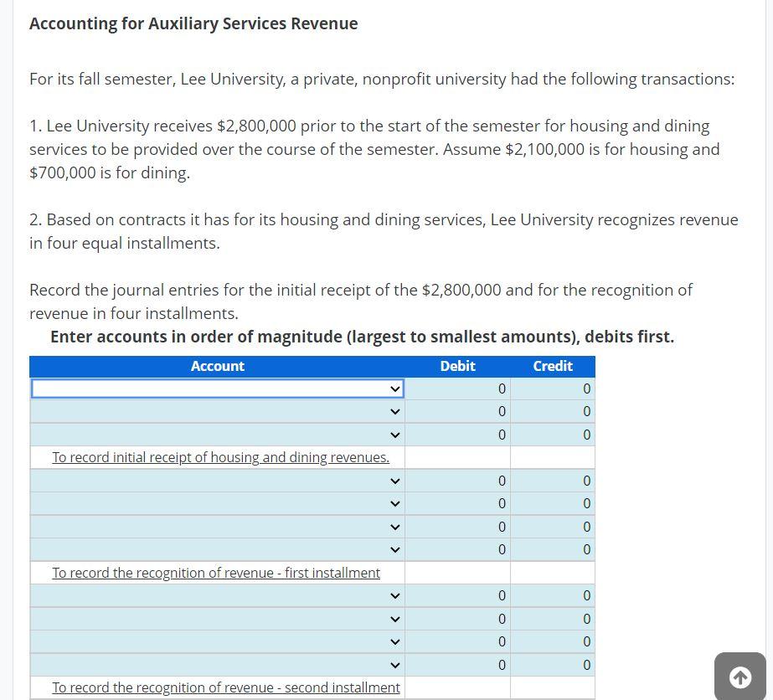
Task: Click the 'recognition of revenue - second installment' link
Action: [226, 687]
